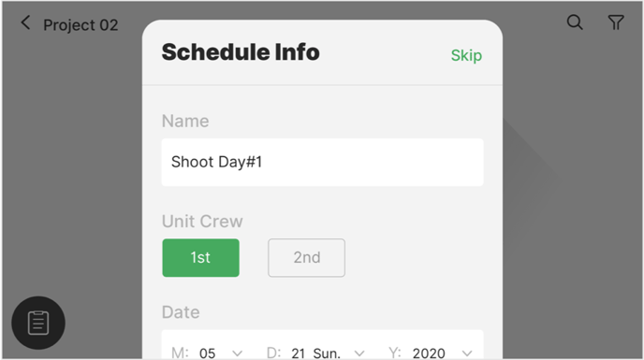Screen dimensions: 644x360
Task: Select the 1st unit crew option
Action: pyautogui.click(x=200, y=258)
